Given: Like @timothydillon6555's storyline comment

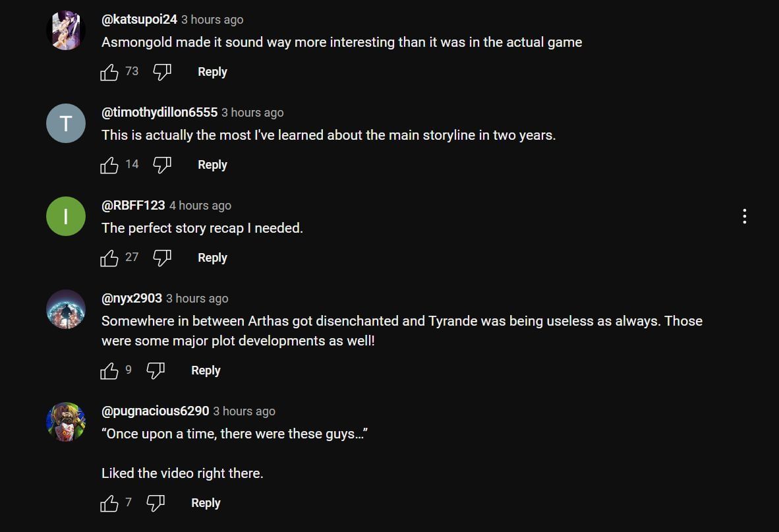Looking at the screenshot, I should (109, 165).
